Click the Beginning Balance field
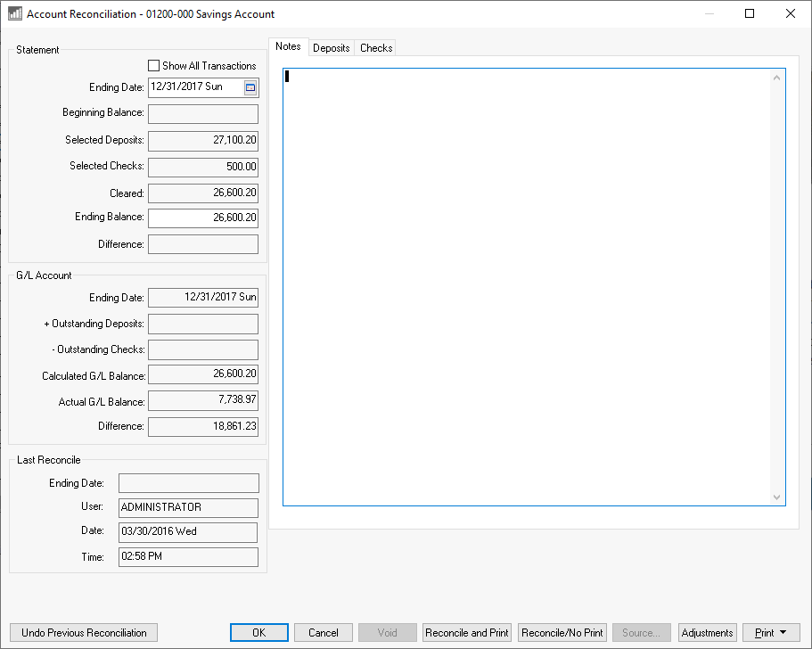The width and height of the screenshot is (812, 649). (x=203, y=114)
